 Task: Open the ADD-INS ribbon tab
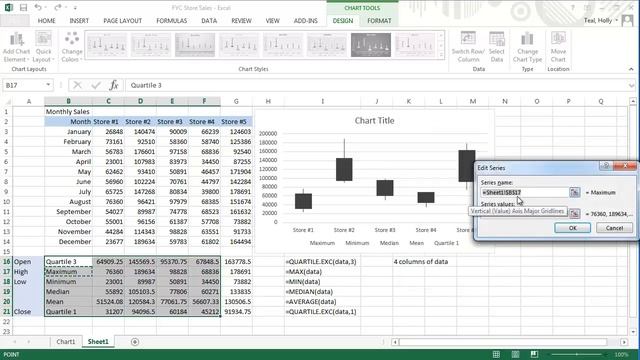point(305,20)
